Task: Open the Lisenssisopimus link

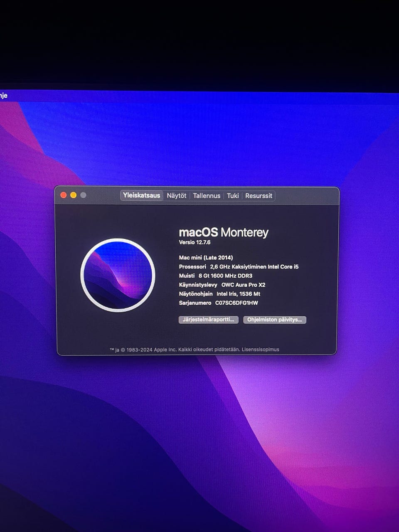Action: [261, 350]
